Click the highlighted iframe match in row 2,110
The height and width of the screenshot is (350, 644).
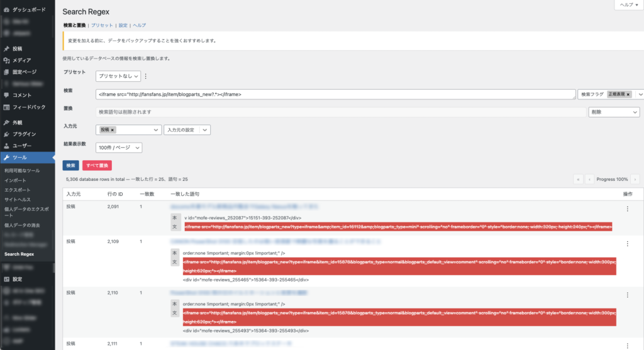pos(399,317)
